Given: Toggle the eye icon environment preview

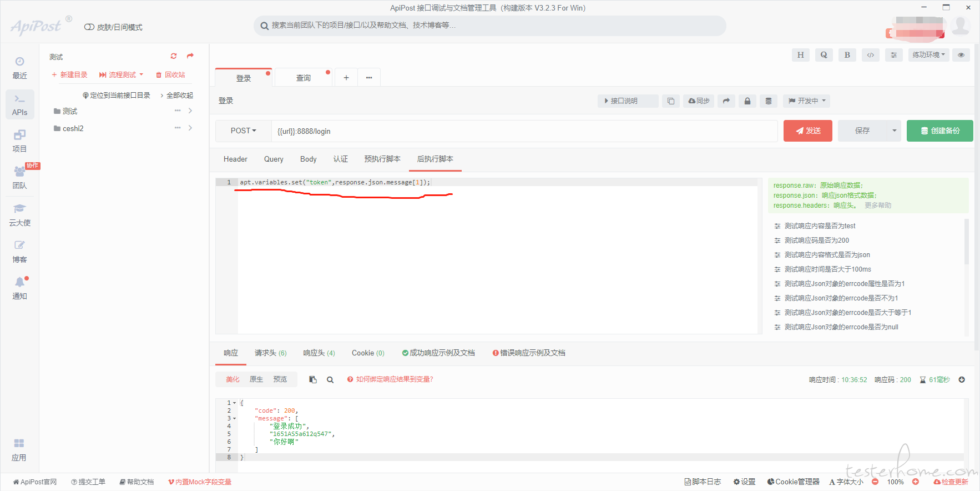Looking at the screenshot, I should pyautogui.click(x=961, y=55).
